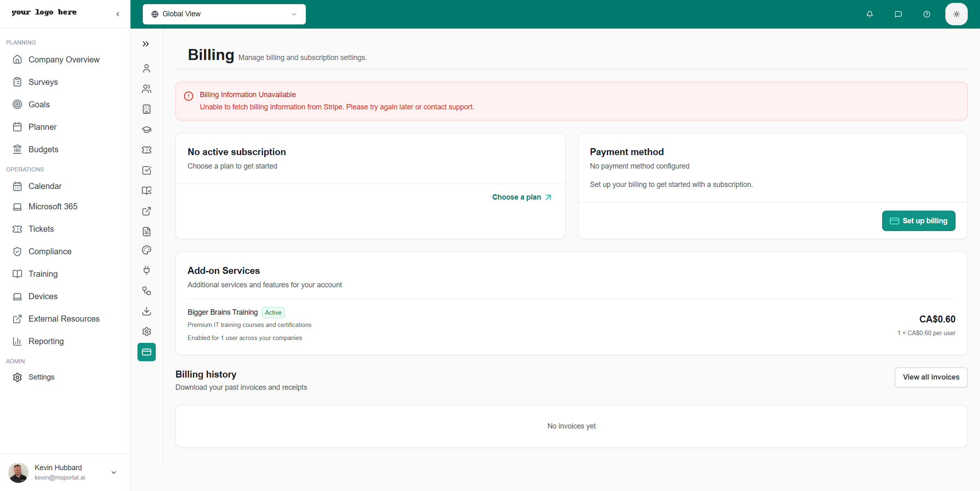The height and width of the screenshot is (491, 980).
Task: Click the building companies icon in rail
Action: [x=146, y=109]
